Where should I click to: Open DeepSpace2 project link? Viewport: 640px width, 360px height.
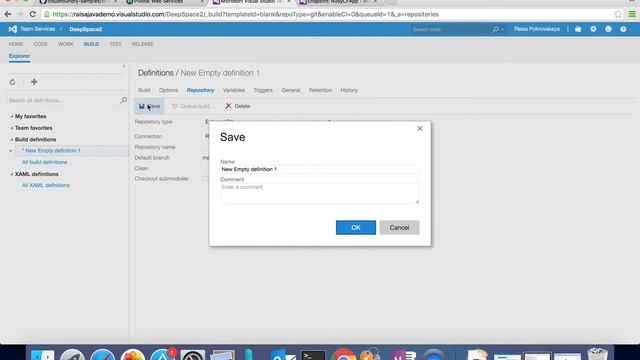(86, 29)
